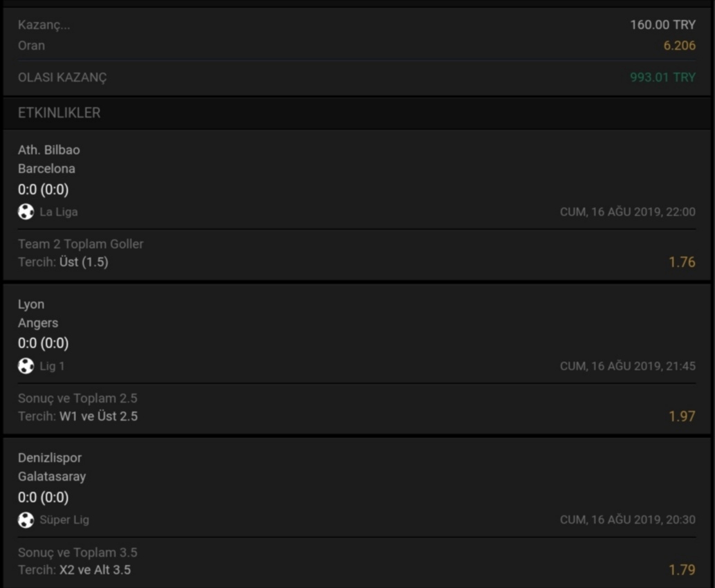The height and width of the screenshot is (588, 715).
Task: Click the soccer ball icon beside La Liga
Action: point(26,212)
